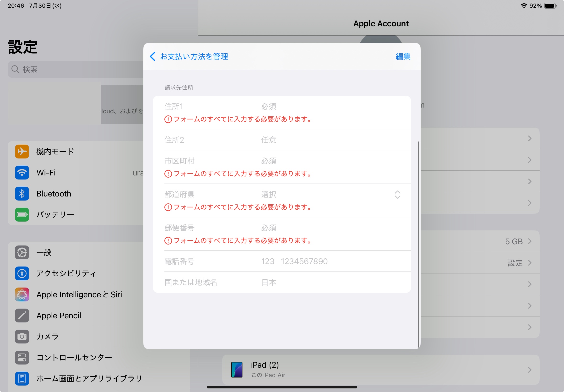Select ホーム画面とアプリライブラリ menu item
Screen dimensions: 564x392
89,378
